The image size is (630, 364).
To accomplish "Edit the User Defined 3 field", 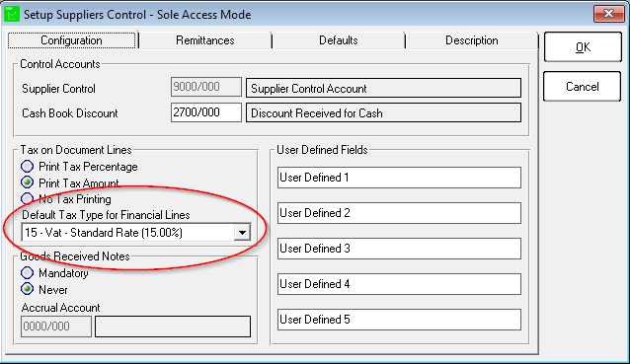I will [x=399, y=249].
